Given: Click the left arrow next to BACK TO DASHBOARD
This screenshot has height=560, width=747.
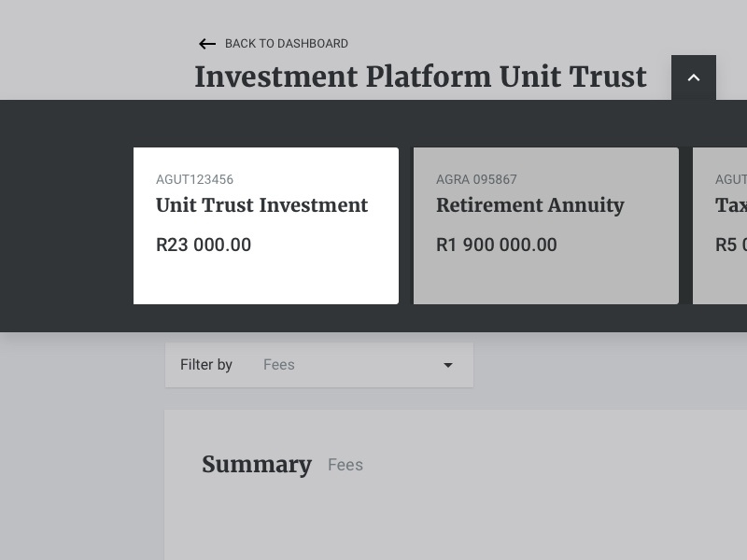Looking at the screenshot, I should (207, 44).
